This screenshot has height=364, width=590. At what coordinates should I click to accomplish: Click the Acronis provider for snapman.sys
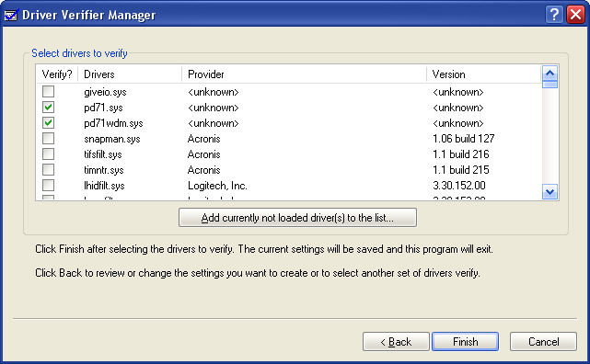point(203,139)
